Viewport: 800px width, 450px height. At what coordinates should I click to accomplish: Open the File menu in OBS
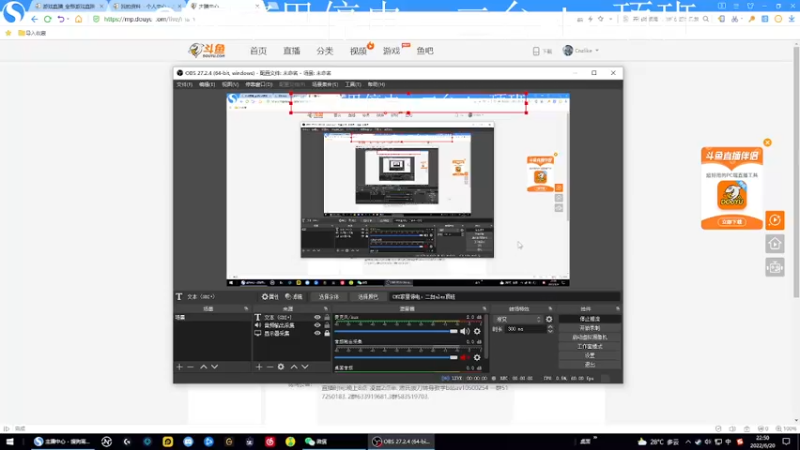(184, 84)
